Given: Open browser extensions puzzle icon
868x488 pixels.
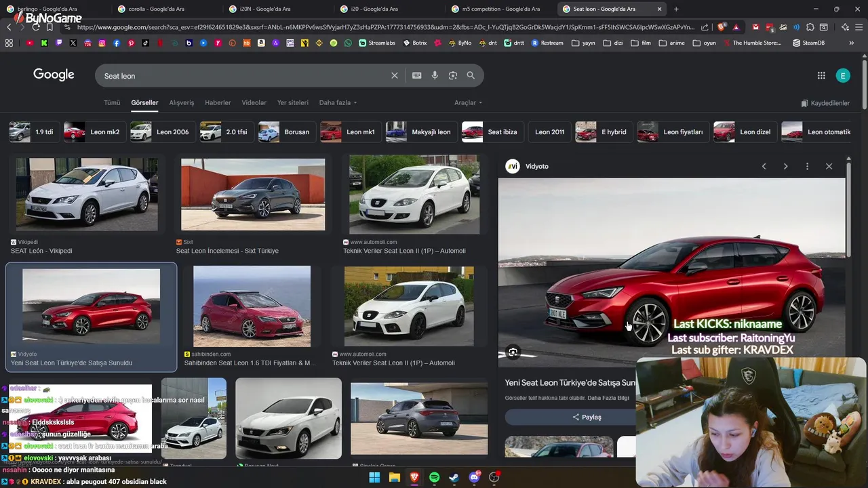Looking at the screenshot, I should [x=810, y=27].
